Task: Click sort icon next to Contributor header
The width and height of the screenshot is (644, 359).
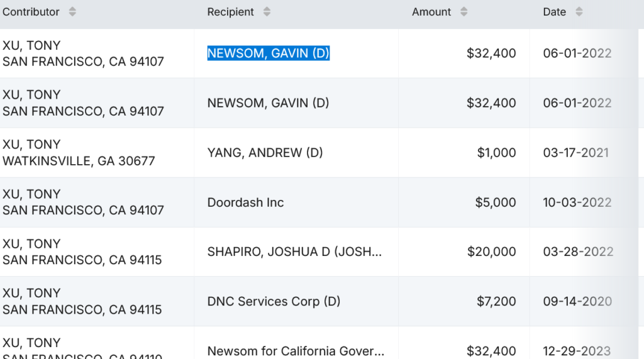Action: [72, 12]
